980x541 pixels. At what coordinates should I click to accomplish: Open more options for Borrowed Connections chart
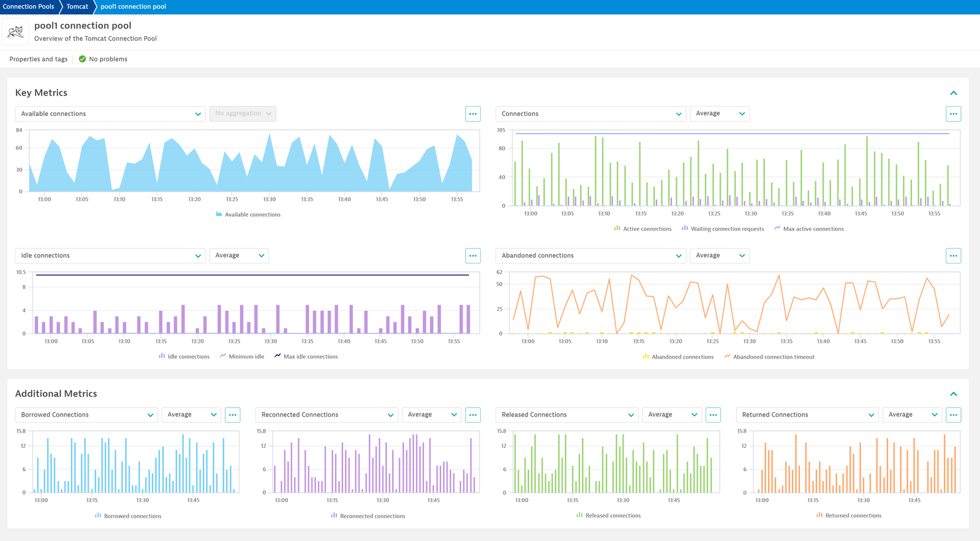[x=233, y=415]
